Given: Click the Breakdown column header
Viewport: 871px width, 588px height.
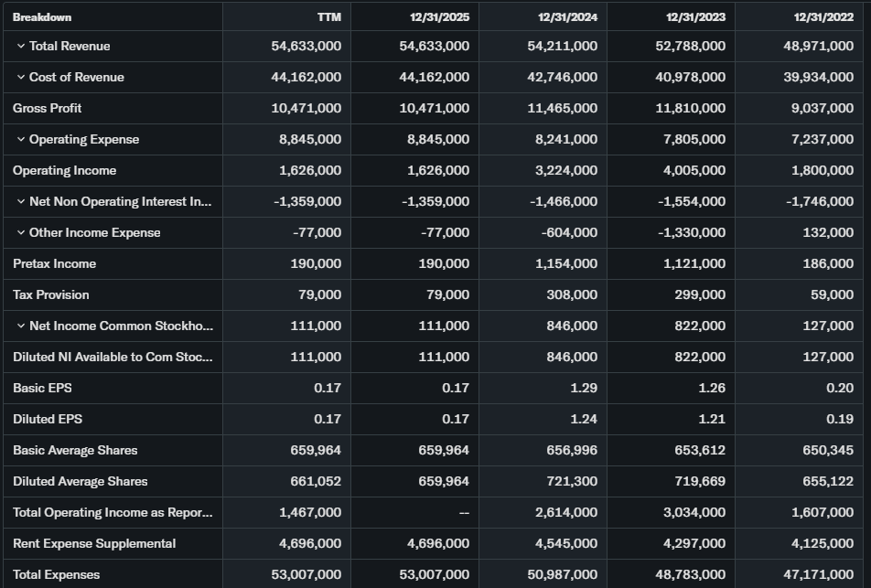Looking at the screenshot, I should click(42, 16).
